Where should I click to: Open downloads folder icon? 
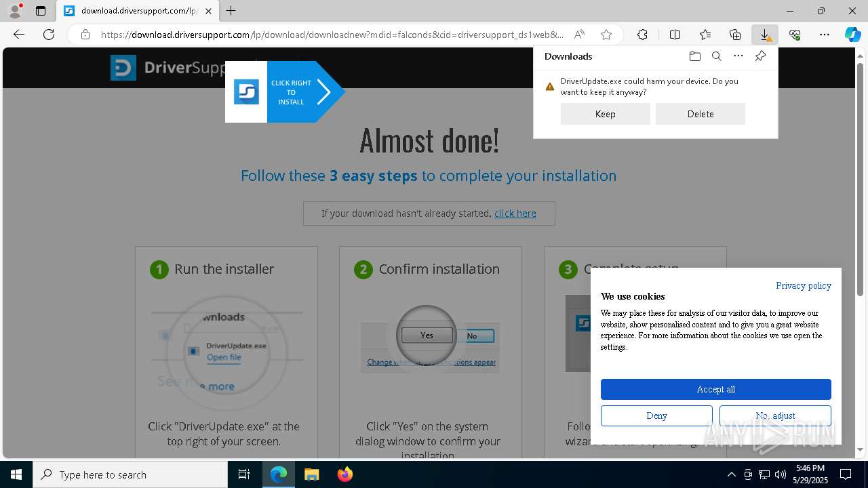pos(694,56)
